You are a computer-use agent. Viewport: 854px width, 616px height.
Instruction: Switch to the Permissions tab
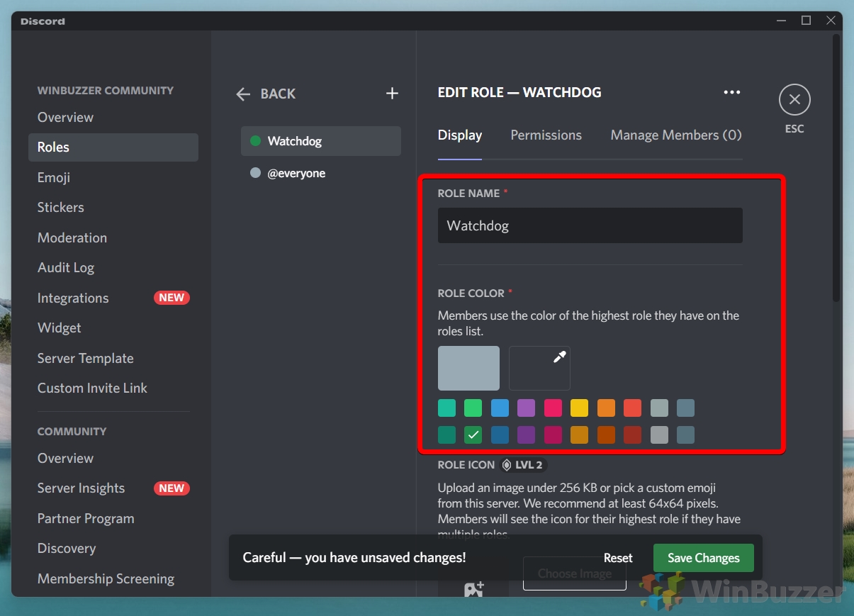546,135
